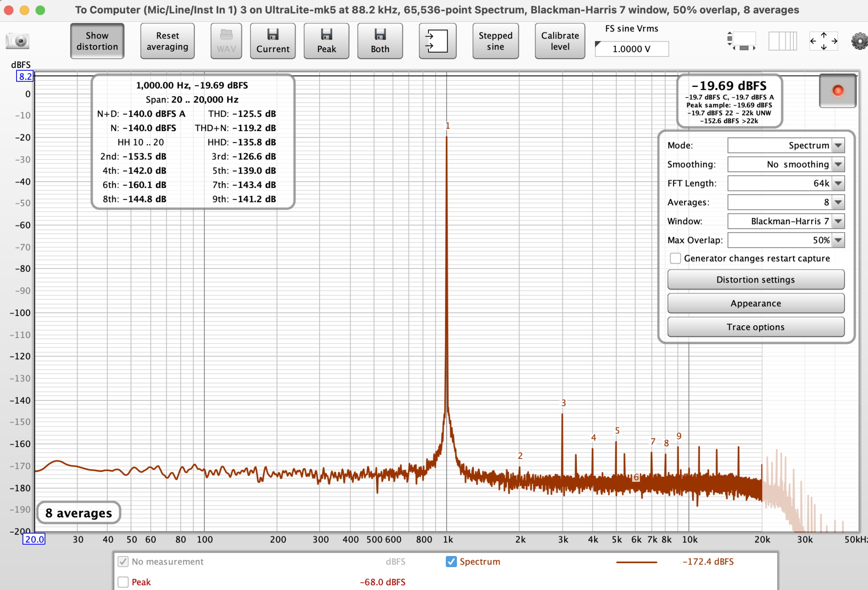
Task: Open the FFT Length dropdown
Action: click(786, 183)
